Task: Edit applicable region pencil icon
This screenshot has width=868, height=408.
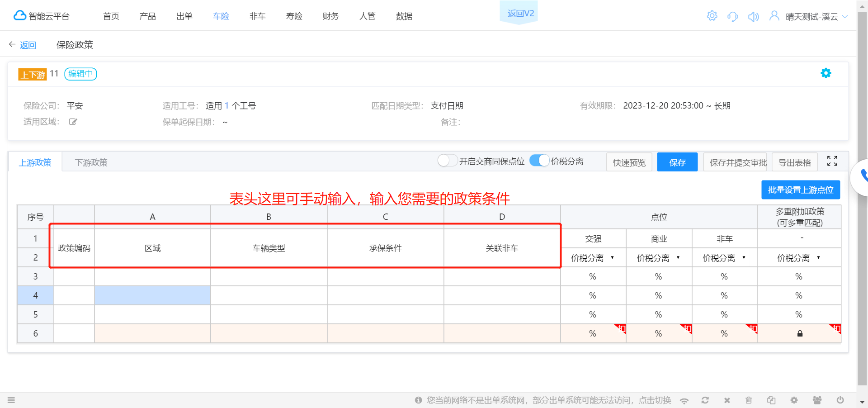Action: pos(73,122)
